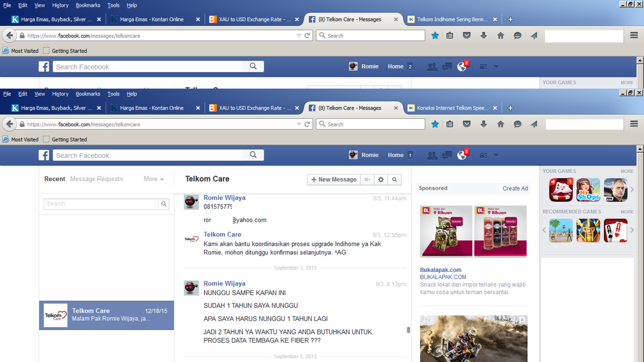Viewport: 644px width, 362px height.
Task: Open the conversation gear options
Action: [381, 179]
